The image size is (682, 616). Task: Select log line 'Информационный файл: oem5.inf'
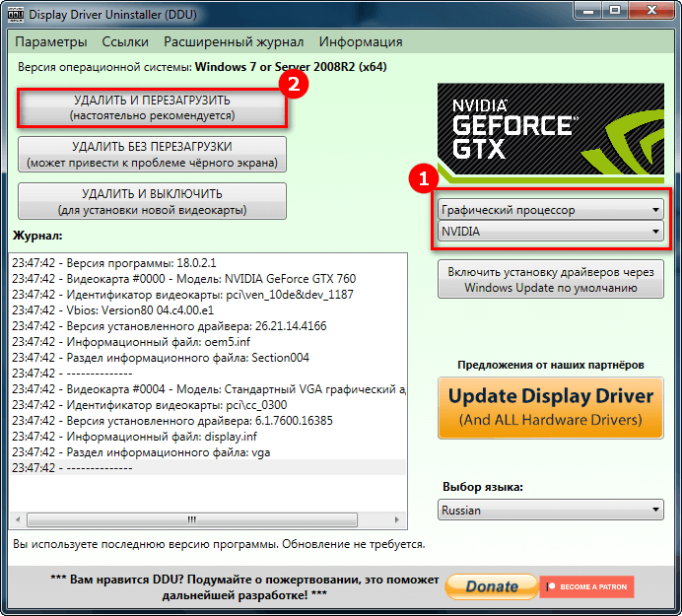pos(208,341)
